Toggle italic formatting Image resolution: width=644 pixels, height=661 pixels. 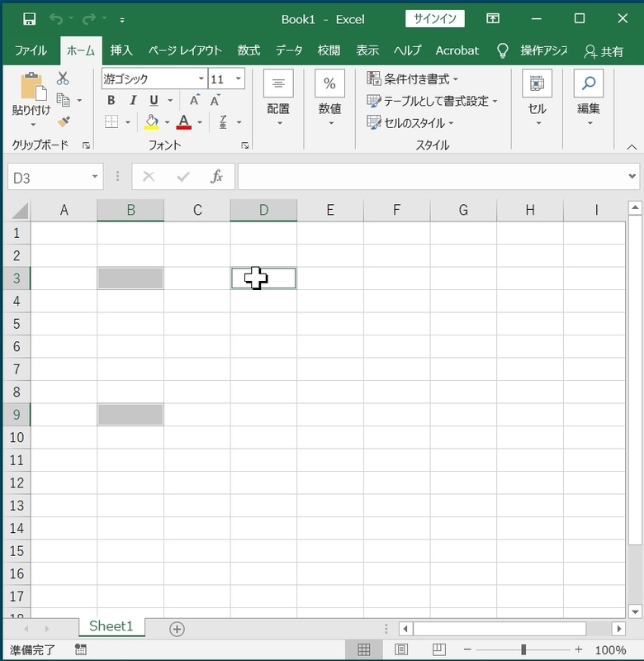[133, 100]
